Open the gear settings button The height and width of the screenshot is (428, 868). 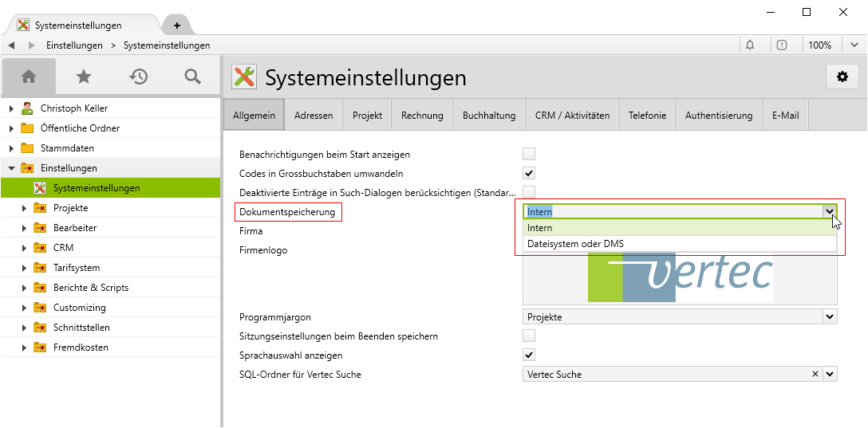point(842,77)
